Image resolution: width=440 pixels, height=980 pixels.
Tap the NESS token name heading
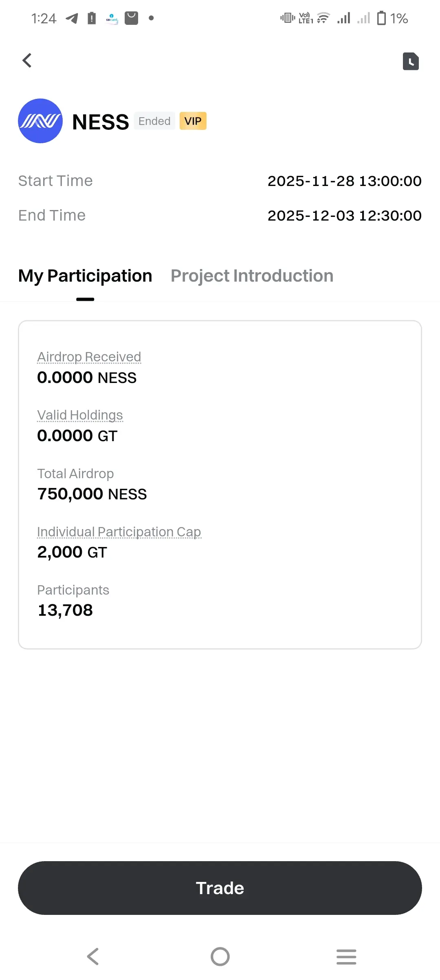coord(100,122)
